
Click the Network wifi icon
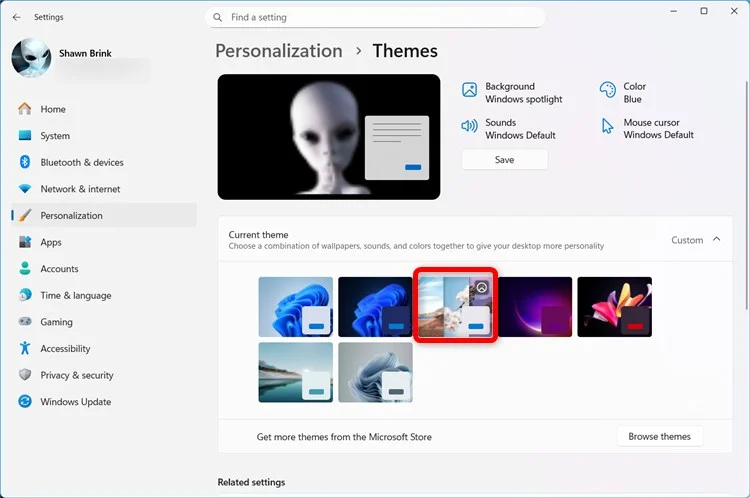25,189
